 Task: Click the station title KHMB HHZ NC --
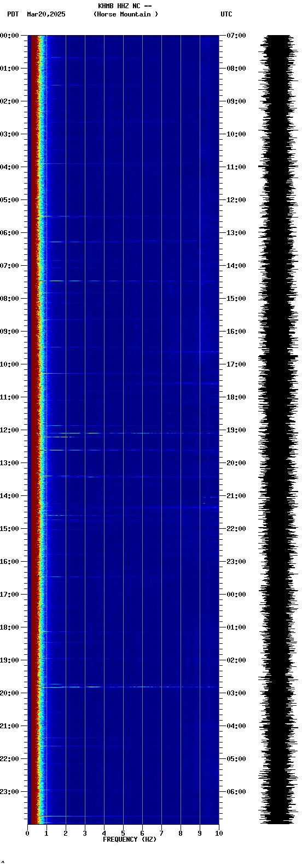[125, 6]
